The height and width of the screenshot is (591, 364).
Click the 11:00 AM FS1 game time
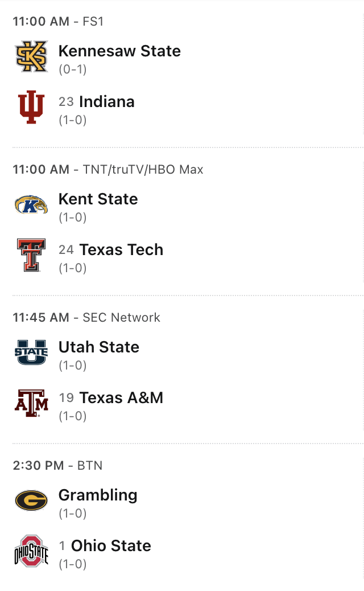point(40,22)
